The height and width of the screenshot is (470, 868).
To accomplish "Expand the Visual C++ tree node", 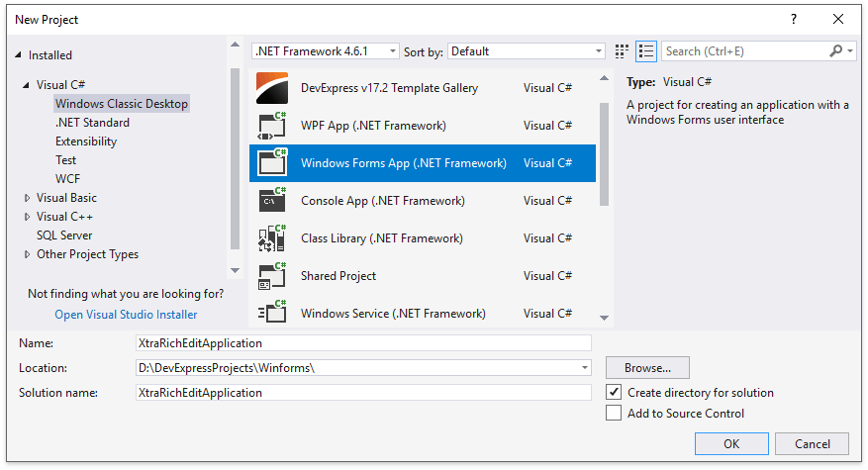I will [28, 217].
